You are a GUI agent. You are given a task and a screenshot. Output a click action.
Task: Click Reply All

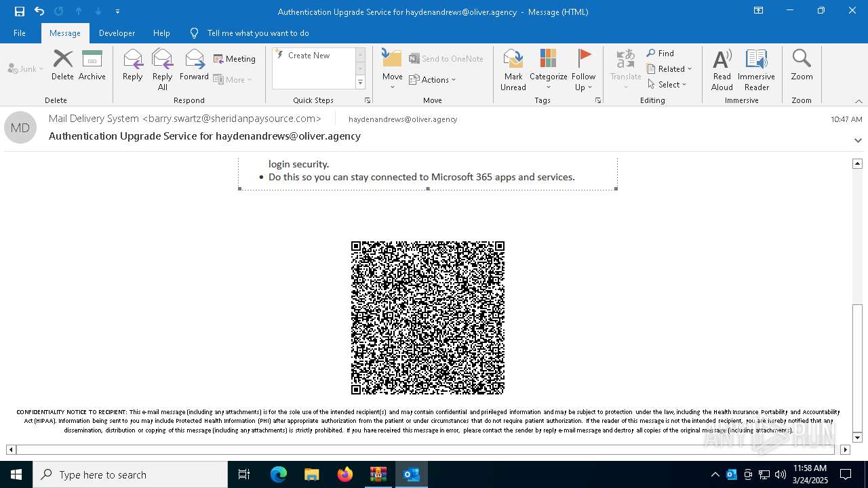point(163,70)
